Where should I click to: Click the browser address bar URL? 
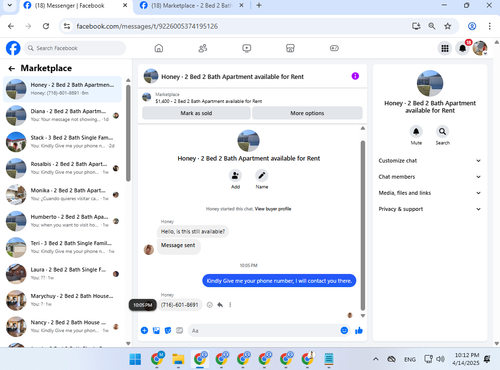(x=147, y=26)
